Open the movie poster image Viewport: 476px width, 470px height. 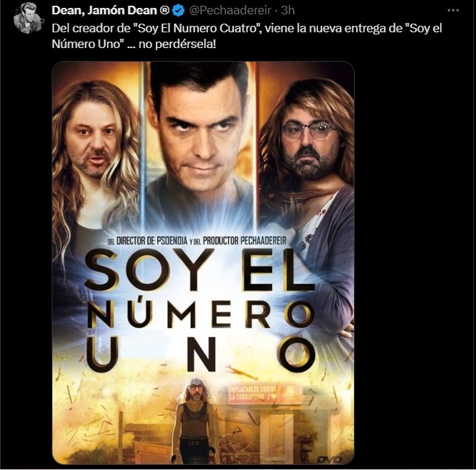coord(203,263)
